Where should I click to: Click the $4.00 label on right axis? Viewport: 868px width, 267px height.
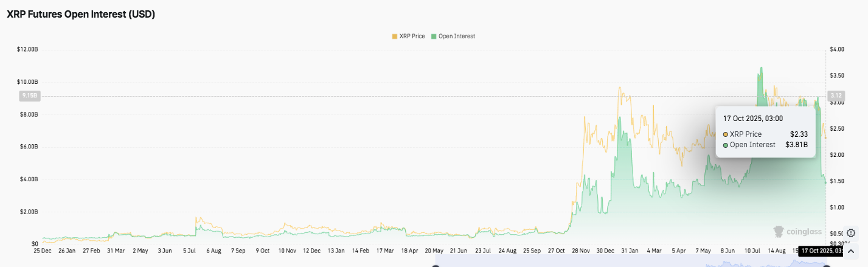click(x=836, y=49)
